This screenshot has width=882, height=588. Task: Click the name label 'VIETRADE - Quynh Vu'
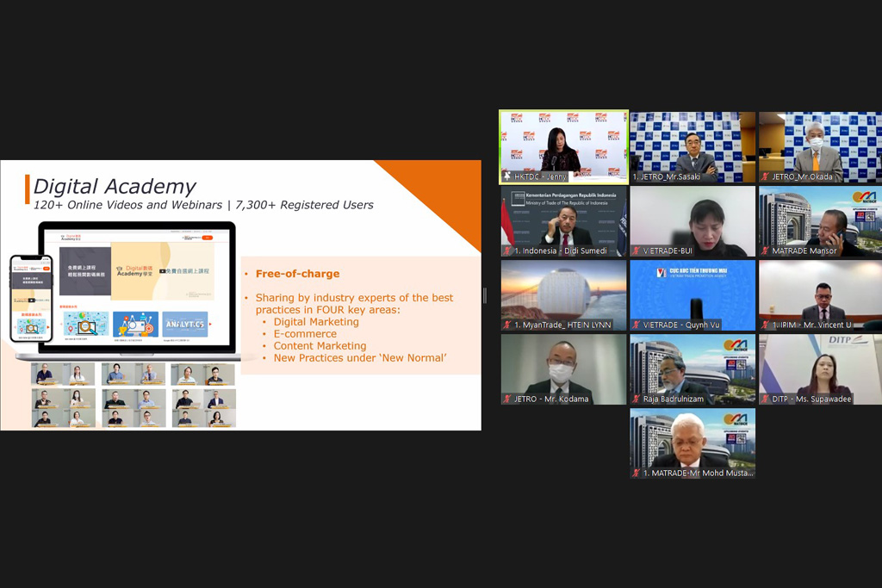coord(681,325)
